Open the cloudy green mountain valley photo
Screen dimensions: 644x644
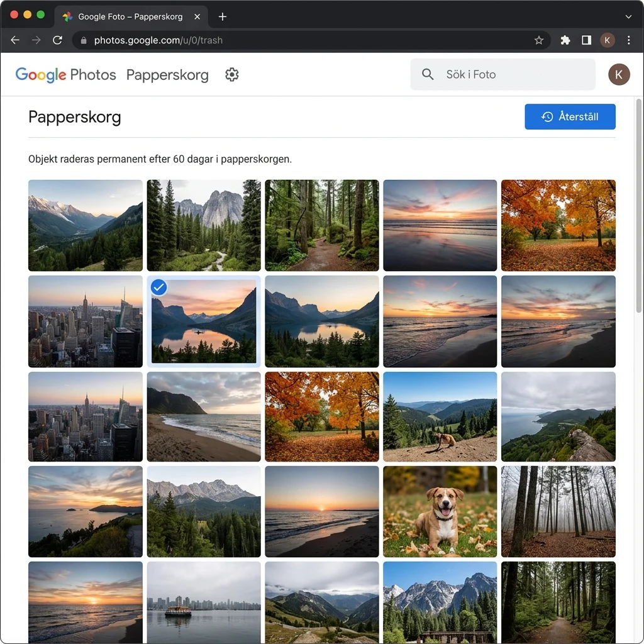pos(321,602)
